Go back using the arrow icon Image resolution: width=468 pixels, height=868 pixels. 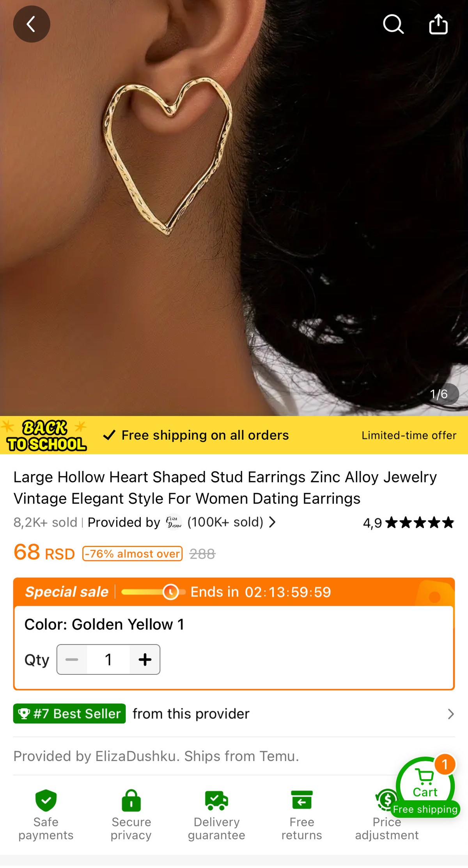pyautogui.click(x=32, y=24)
